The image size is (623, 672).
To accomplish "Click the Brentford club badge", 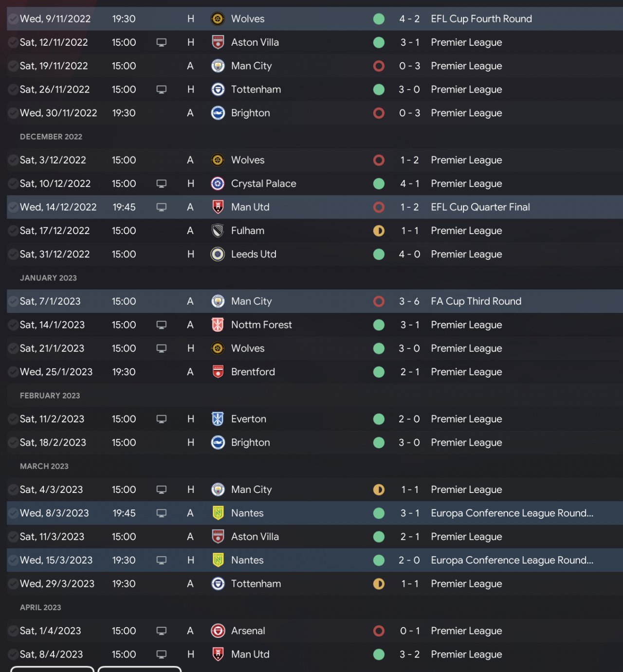I will click(x=218, y=372).
